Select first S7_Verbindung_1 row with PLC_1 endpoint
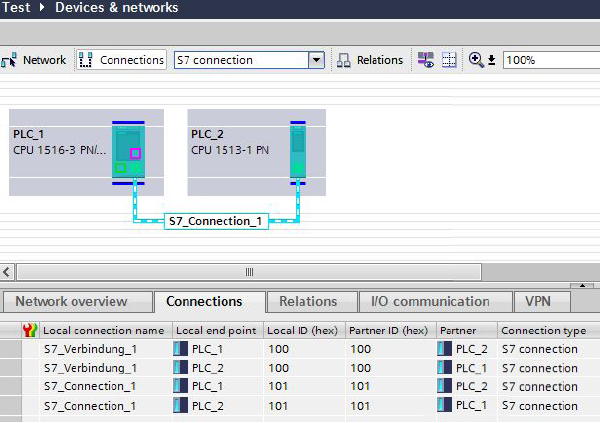 point(300,349)
